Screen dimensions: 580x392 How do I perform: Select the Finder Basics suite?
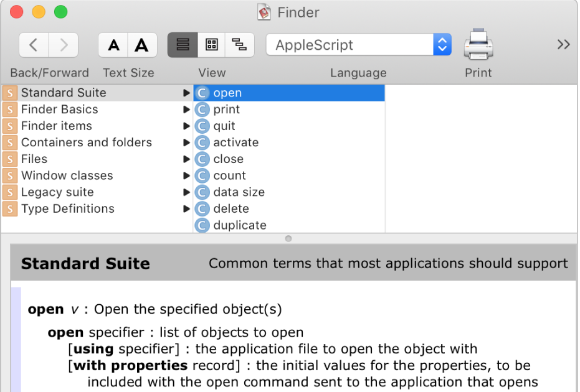point(97,110)
